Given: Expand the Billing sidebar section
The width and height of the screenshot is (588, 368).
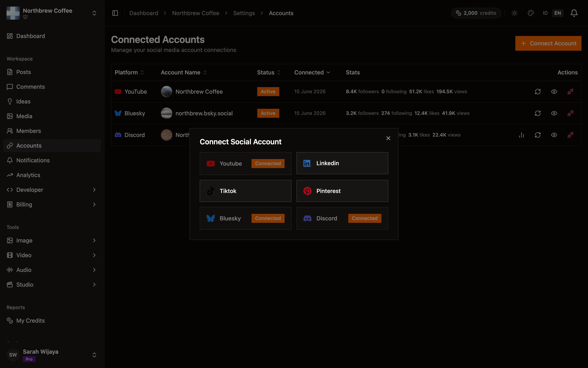Looking at the screenshot, I should [x=52, y=204].
